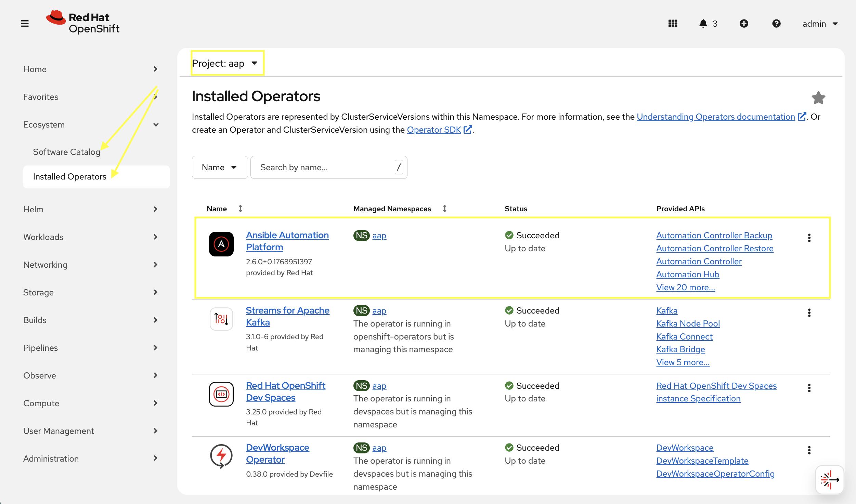
Task: Open the notification bell alerts
Action: click(703, 23)
